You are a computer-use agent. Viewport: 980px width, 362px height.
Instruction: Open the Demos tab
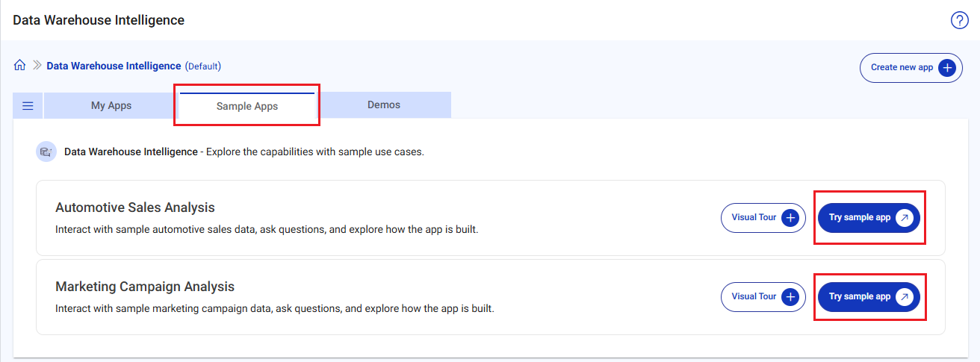(384, 105)
